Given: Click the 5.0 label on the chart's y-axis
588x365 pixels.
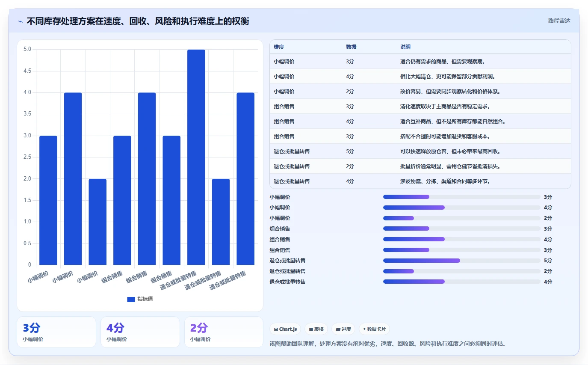Looking at the screenshot, I should click(27, 50).
